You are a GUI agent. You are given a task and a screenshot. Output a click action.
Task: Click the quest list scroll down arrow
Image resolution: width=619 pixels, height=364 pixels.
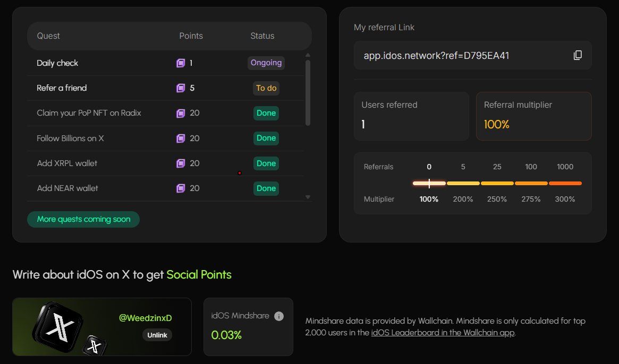click(x=308, y=197)
